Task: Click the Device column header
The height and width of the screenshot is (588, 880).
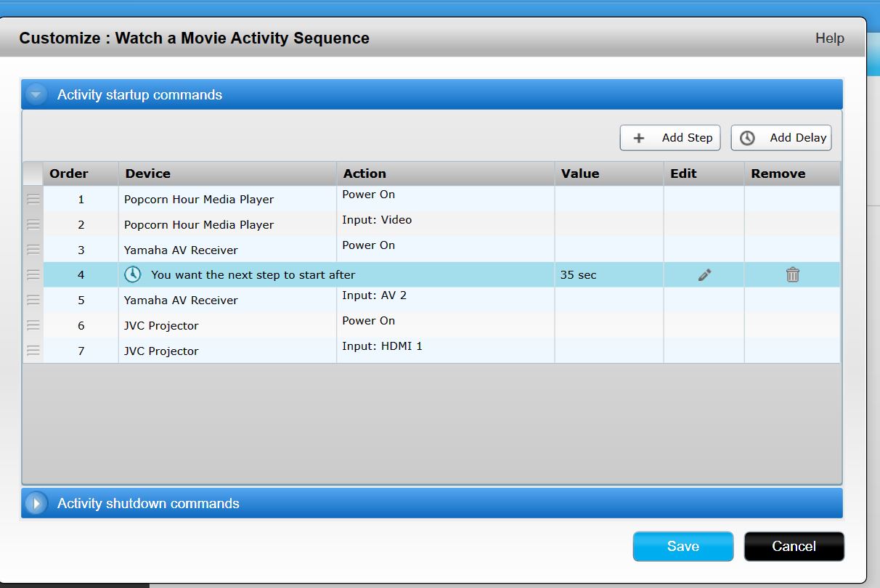Action: point(148,173)
